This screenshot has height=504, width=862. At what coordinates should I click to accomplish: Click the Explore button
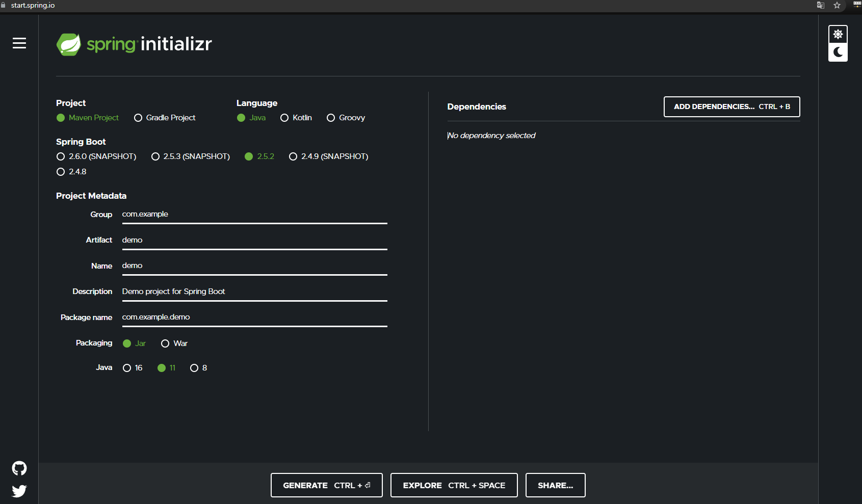(x=454, y=485)
